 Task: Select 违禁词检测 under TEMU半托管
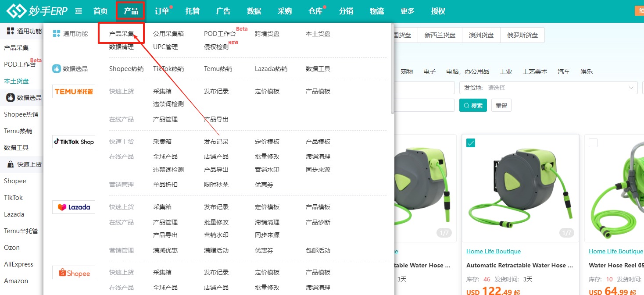pos(168,104)
